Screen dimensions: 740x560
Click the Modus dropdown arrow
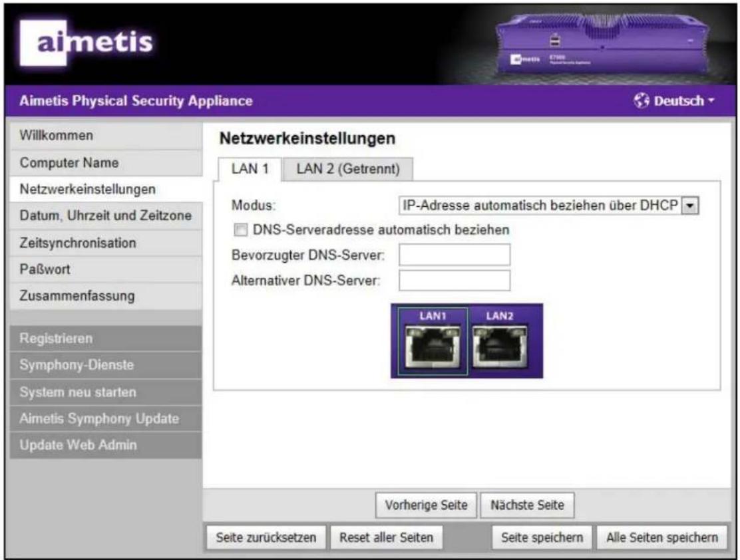tap(690, 206)
